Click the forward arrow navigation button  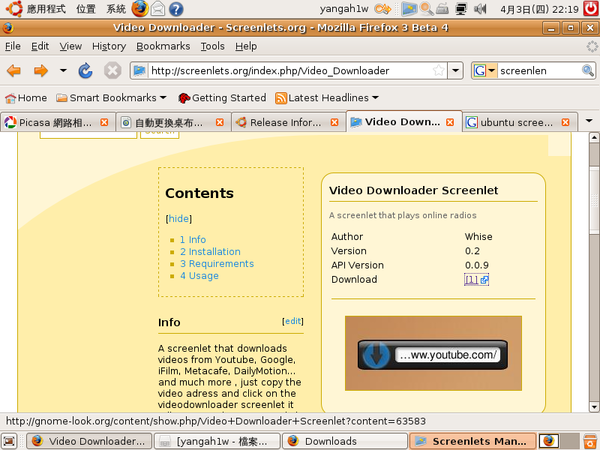[41, 71]
